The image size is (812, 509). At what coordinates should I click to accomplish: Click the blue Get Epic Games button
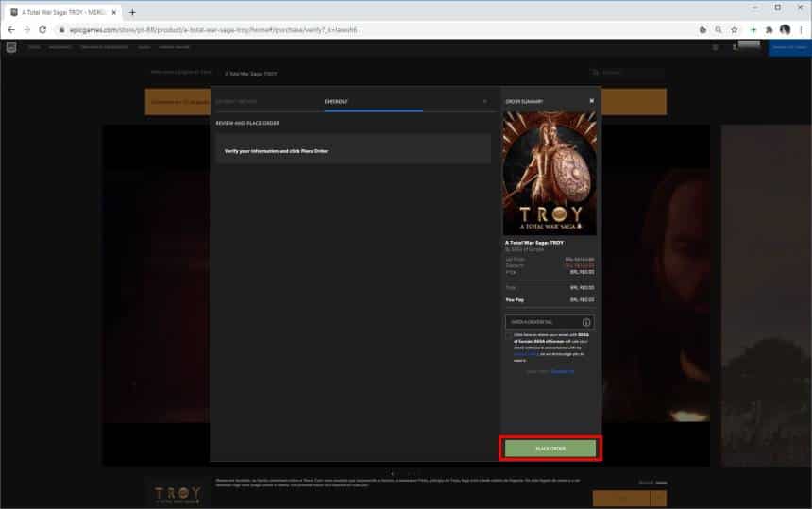[789, 47]
